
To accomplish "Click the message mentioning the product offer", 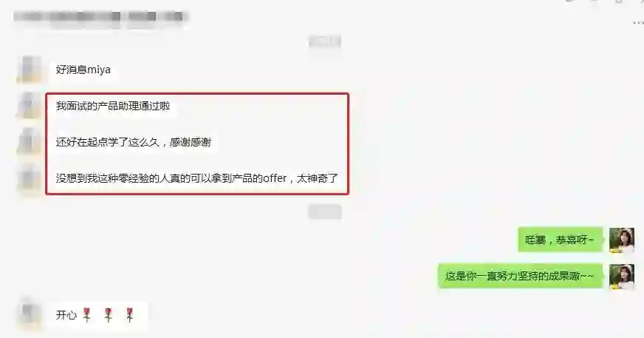I will (x=197, y=178).
